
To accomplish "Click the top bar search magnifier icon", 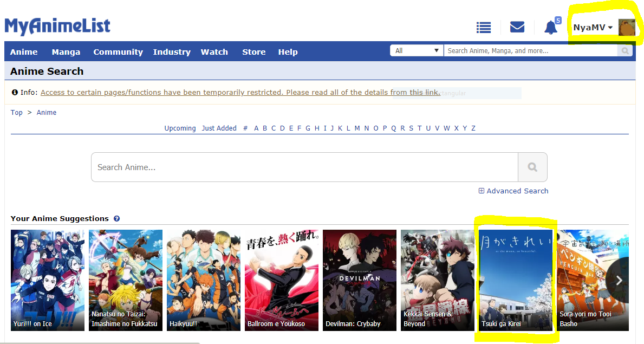I will click(x=625, y=51).
